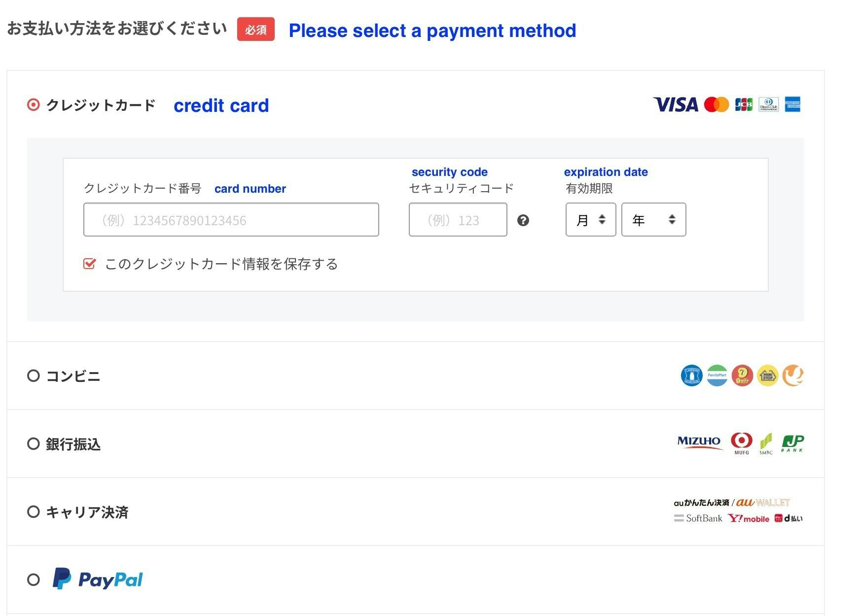The width and height of the screenshot is (861, 616).
Task: Click the Mizuho bank logo
Action: (x=699, y=442)
